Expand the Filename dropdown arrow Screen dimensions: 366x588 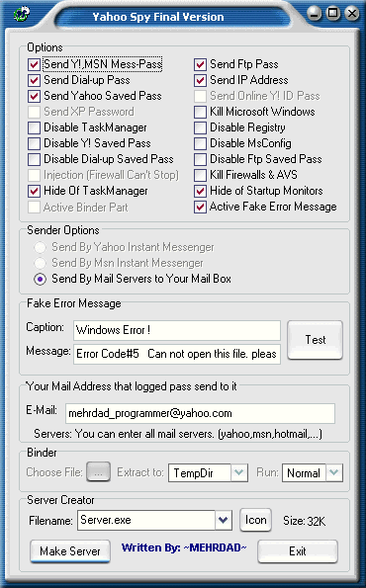[x=224, y=520]
